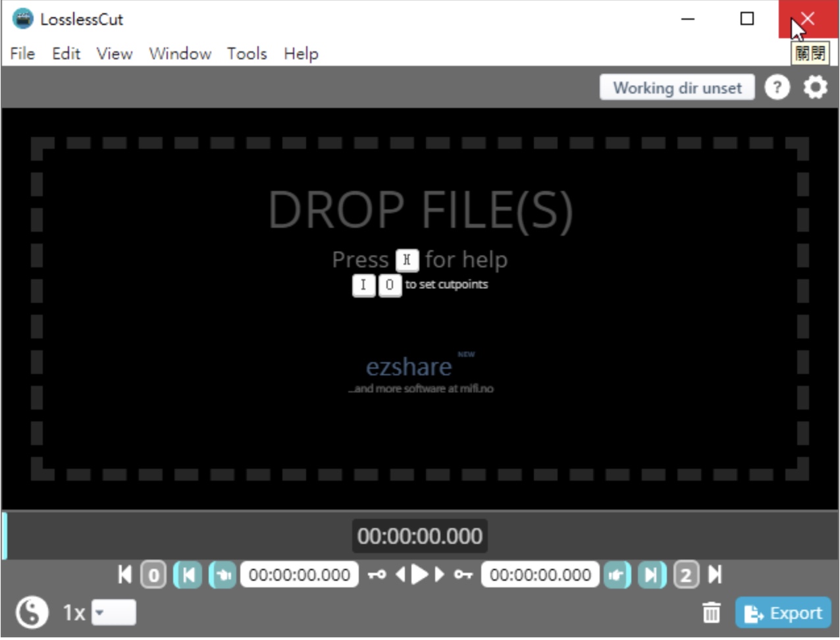Minimize the LosslessCut window

coord(688,18)
